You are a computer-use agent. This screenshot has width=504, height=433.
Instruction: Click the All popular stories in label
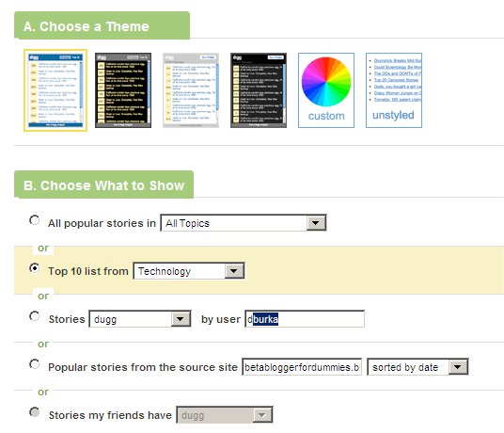click(102, 223)
